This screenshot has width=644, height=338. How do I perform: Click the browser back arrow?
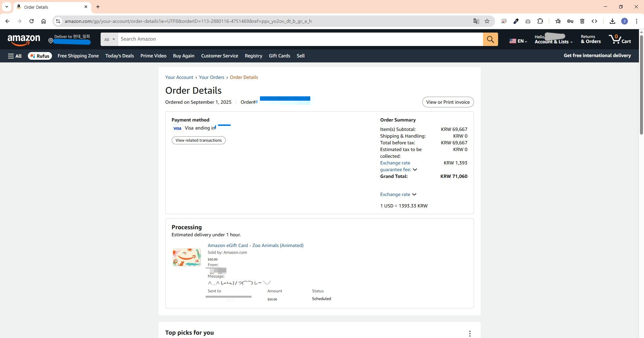coord(7,21)
